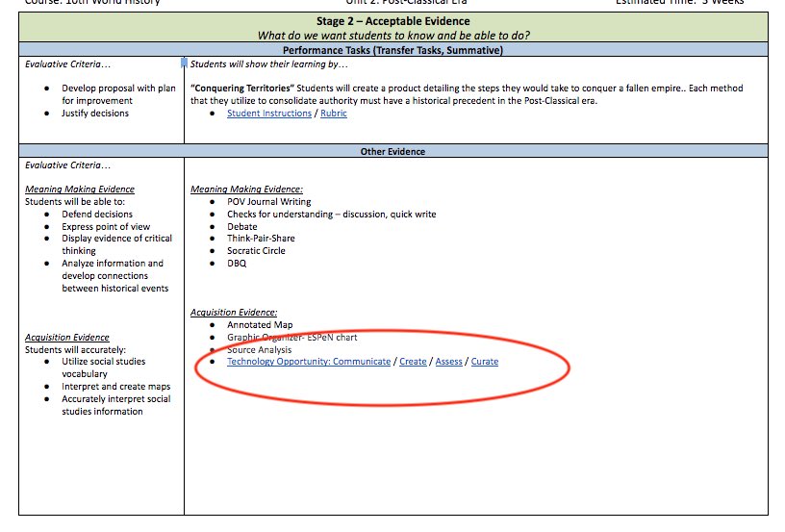
Task: Click 'Acquisition Evidence:' heading in right column
Action: tap(234, 312)
